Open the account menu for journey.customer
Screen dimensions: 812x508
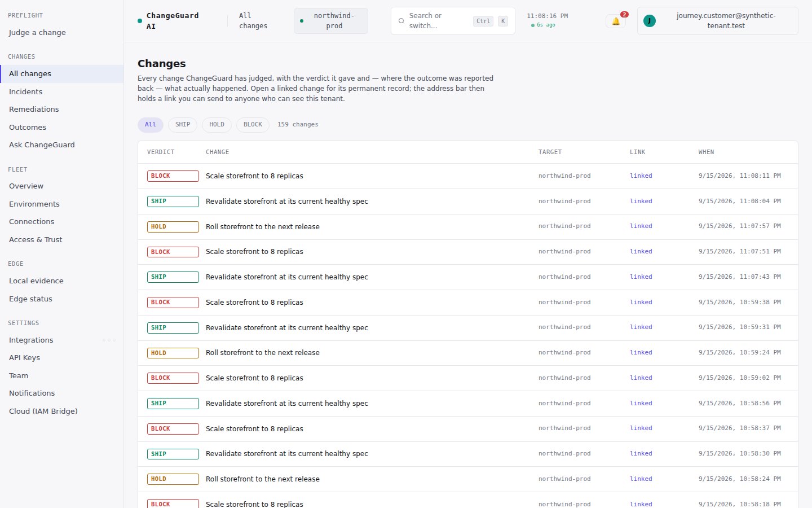(718, 21)
